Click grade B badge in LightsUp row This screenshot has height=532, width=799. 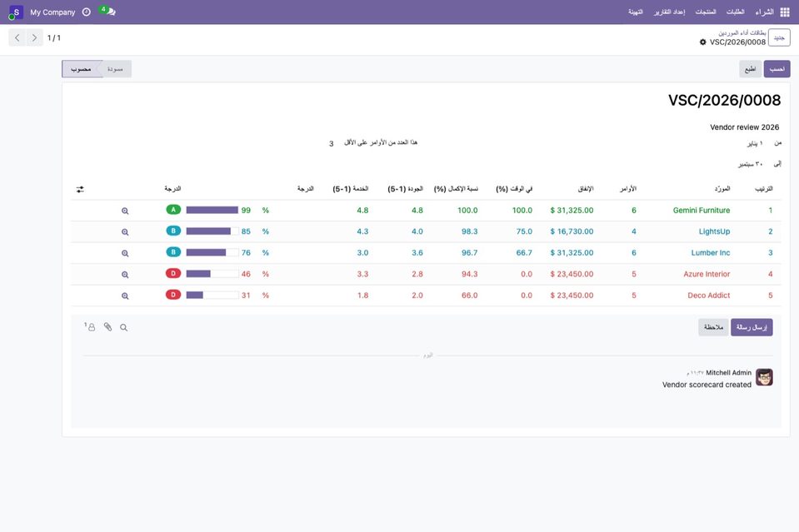coord(173,231)
